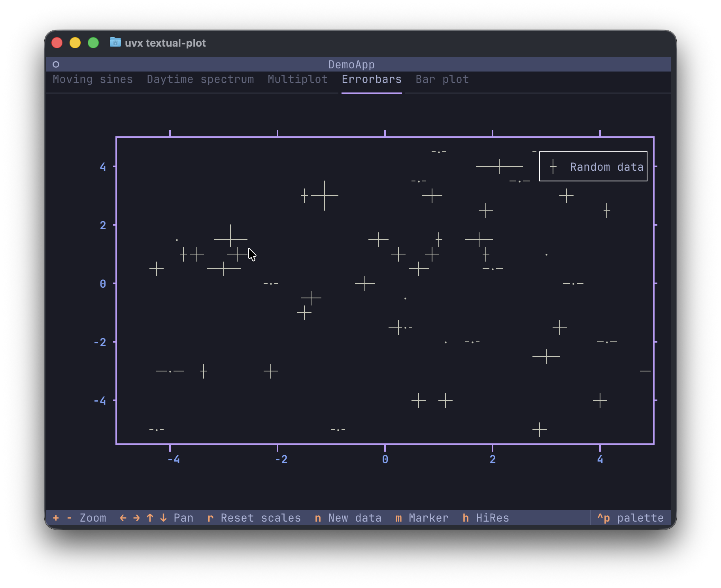Toggle the Marker style with the m control
The width and height of the screenshot is (721, 588).
(x=398, y=518)
